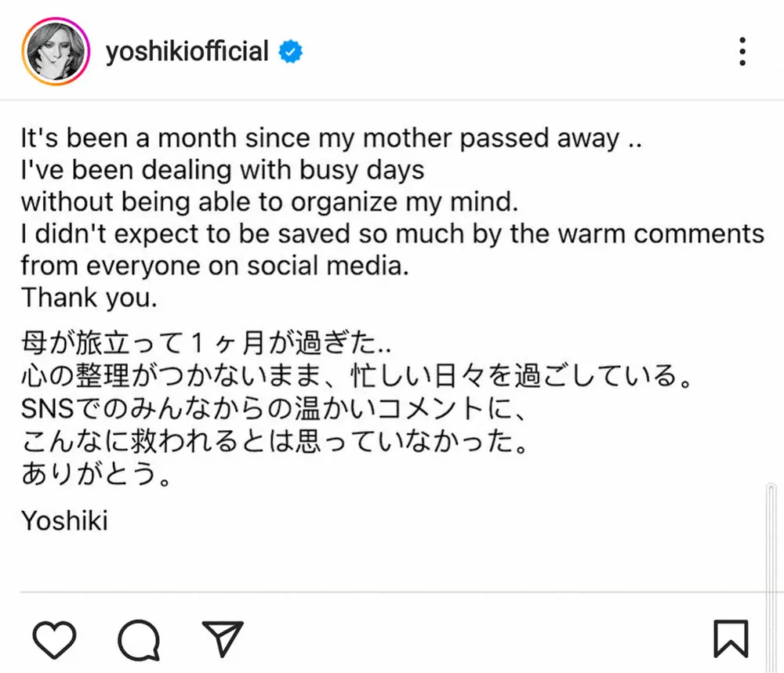Like the post using the heart icon
The height and width of the screenshot is (673, 784).
click(53, 639)
